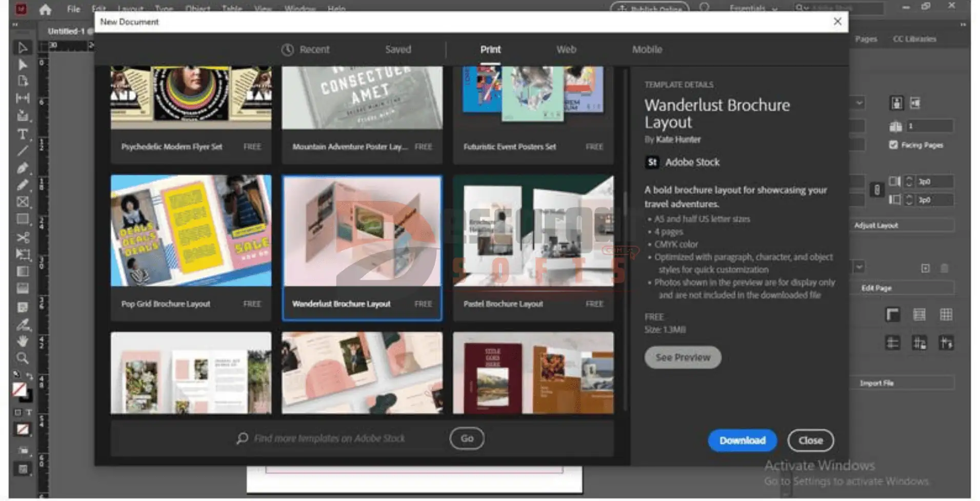980x501 pixels.
Task: Click the Go button
Action: click(x=467, y=438)
